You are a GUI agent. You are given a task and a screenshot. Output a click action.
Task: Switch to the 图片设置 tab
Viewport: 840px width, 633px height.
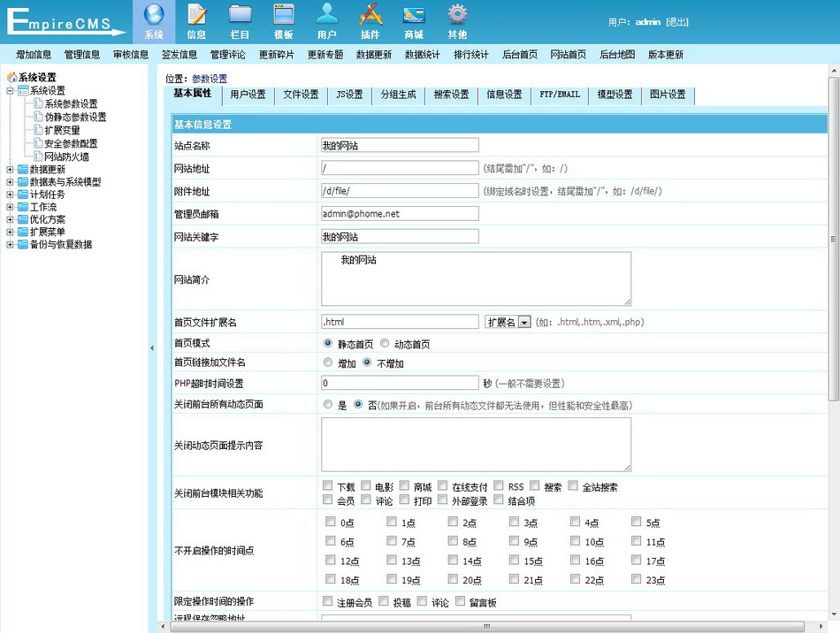point(668,95)
